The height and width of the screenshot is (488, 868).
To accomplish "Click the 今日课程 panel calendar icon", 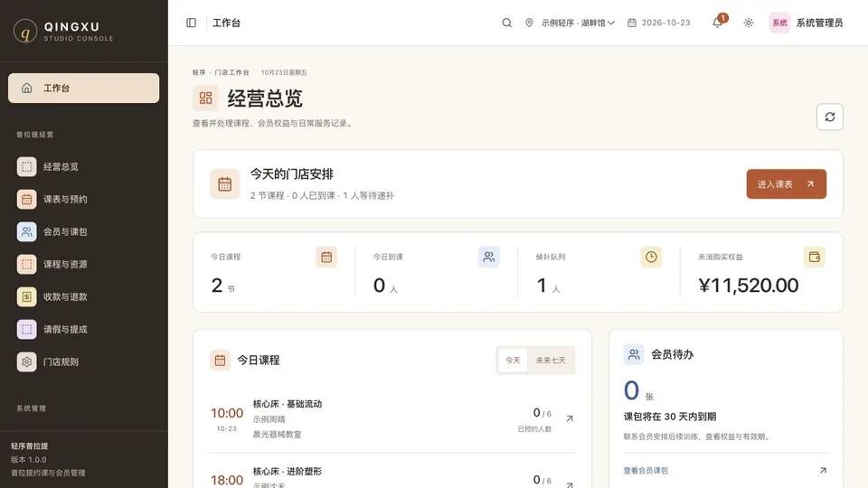I will click(220, 361).
